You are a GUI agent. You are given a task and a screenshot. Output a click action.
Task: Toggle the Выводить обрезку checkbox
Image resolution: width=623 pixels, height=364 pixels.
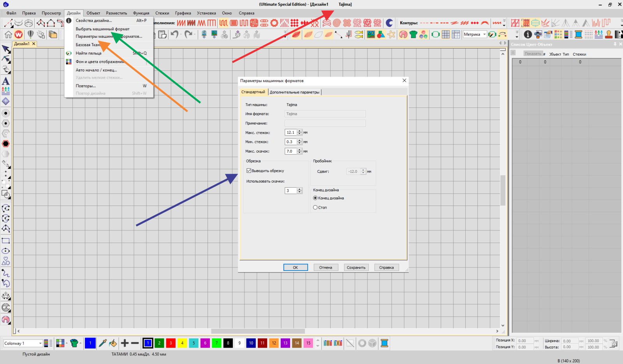tap(249, 171)
